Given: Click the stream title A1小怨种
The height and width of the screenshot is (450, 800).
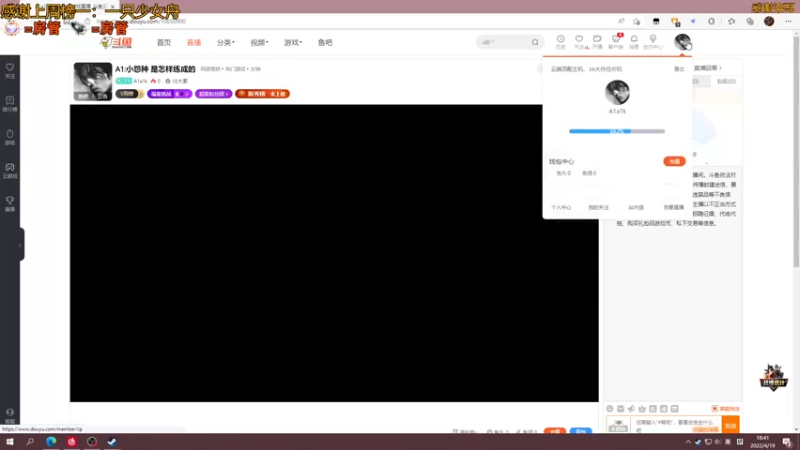Looking at the screenshot, I should (x=155, y=69).
